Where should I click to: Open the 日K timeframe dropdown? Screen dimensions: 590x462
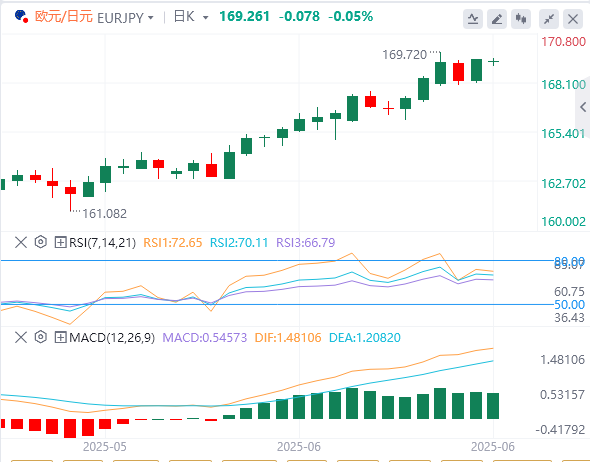191,17
